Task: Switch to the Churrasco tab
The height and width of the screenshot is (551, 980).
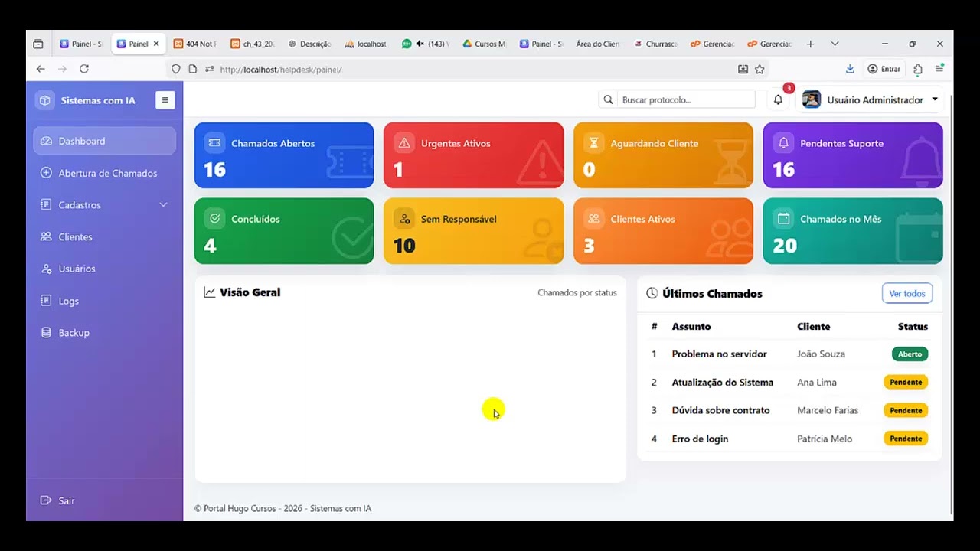Action: click(x=655, y=44)
